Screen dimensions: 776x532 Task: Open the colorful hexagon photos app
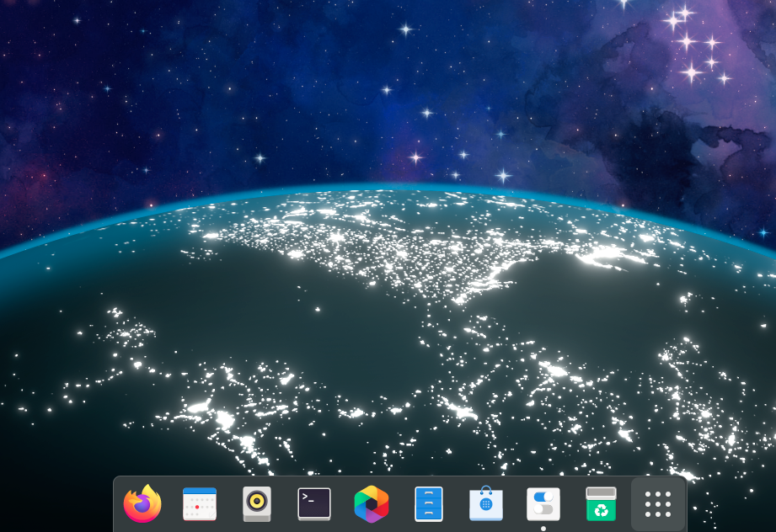point(372,504)
